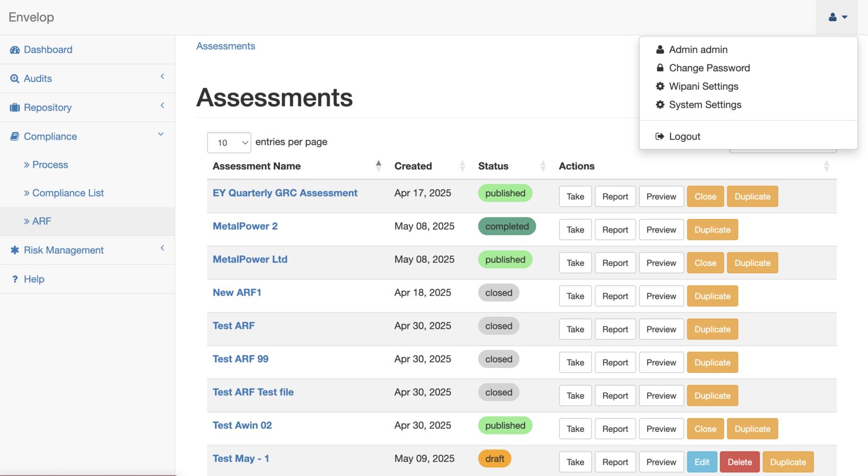Click the Assessments breadcrumb link

click(226, 46)
